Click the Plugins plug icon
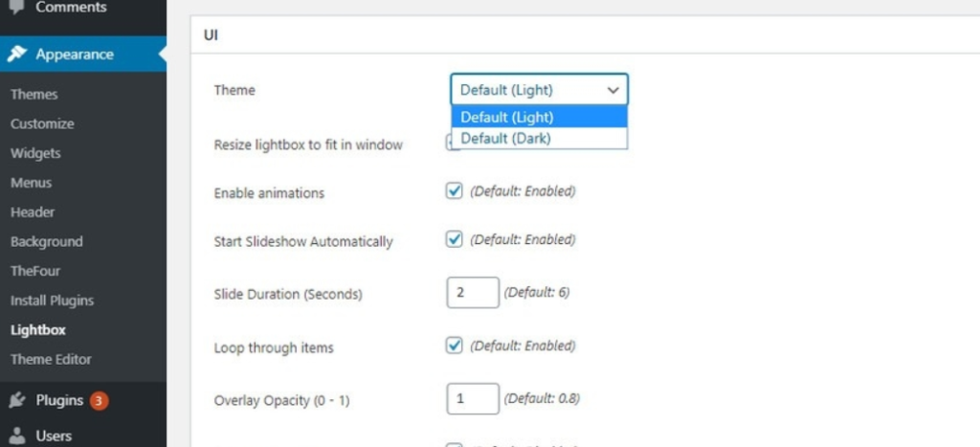This screenshot has height=447, width=980. coord(17,400)
